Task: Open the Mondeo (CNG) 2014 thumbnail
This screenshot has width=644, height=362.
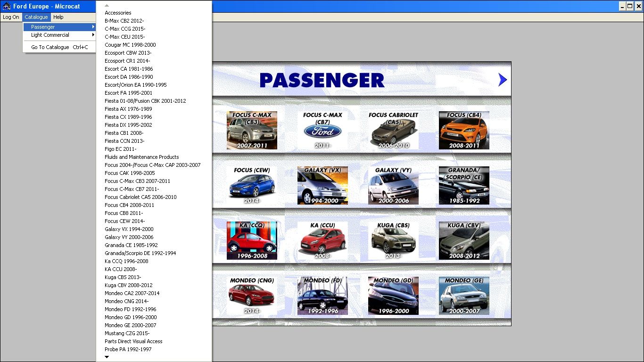Action: click(x=252, y=296)
